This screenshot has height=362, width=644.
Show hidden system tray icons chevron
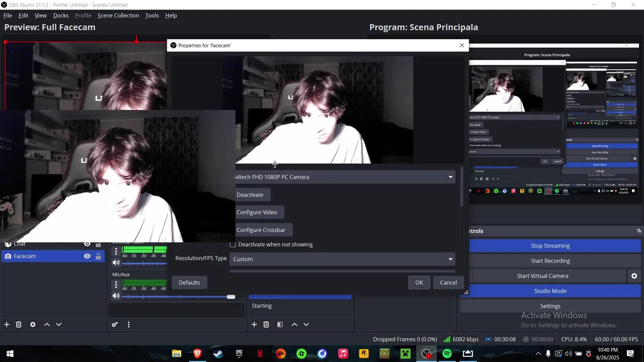538,353
